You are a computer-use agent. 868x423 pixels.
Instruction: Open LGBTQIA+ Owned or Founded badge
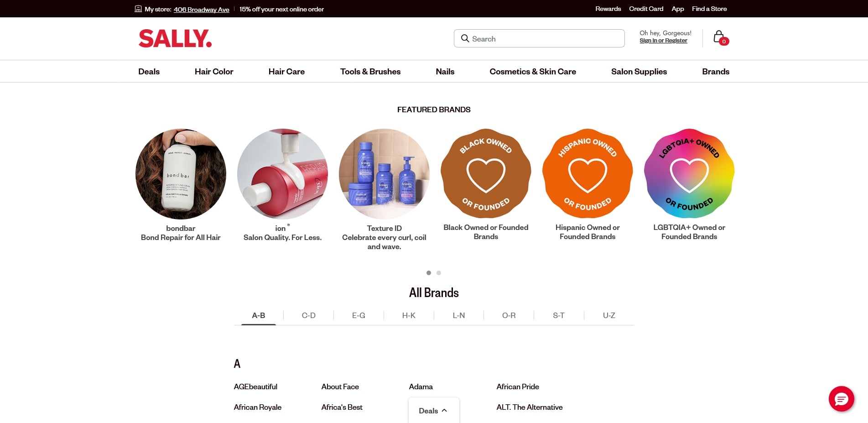689,174
